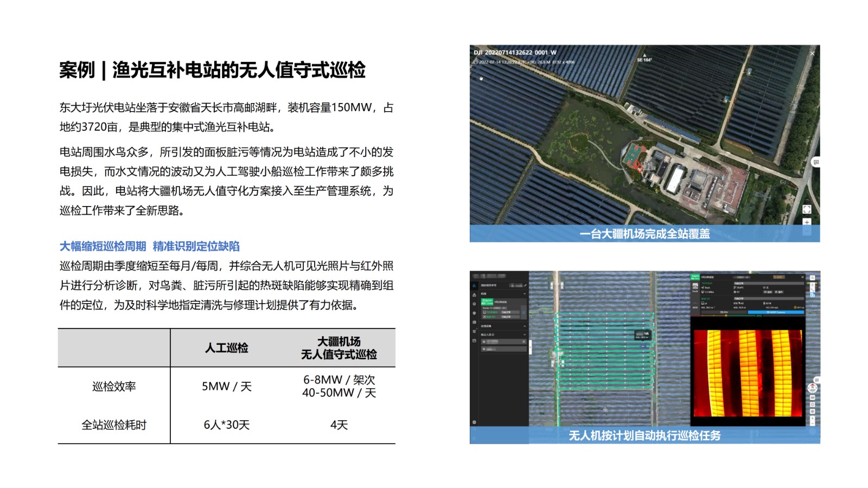Open comment bubble icon beside aerial photo
868x488 pixels.
(815, 162)
